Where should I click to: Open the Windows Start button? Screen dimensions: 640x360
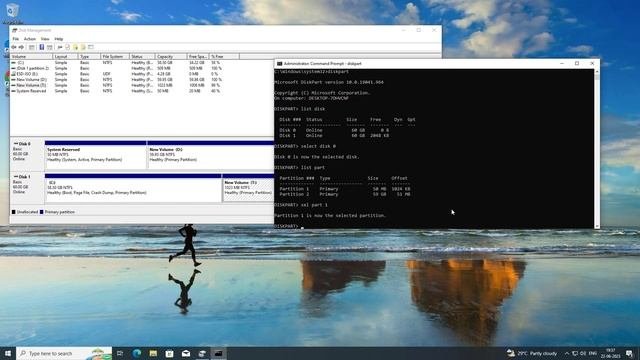click(8, 353)
